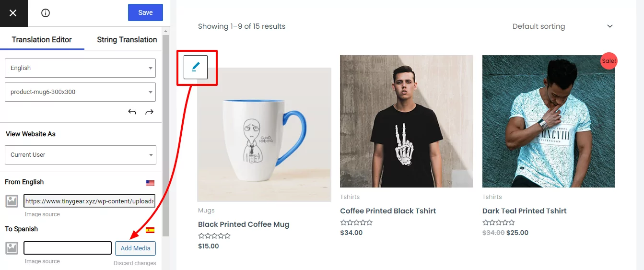Click the Spain flag icon

pyautogui.click(x=150, y=230)
